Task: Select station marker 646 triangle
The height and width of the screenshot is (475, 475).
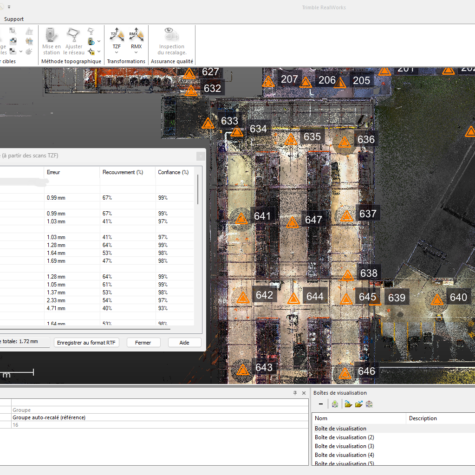Action: 345,374
